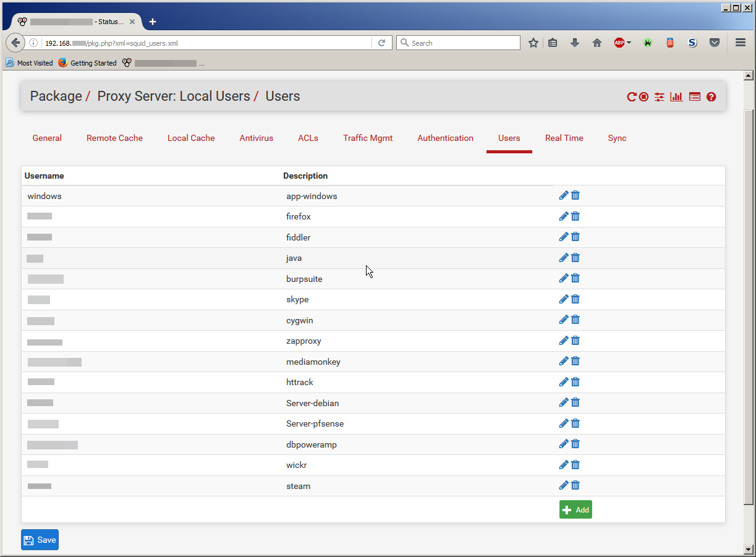The height and width of the screenshot is (557, 756).
Task: Bookmark this page with star icon
Action: (x=533, y=43)
